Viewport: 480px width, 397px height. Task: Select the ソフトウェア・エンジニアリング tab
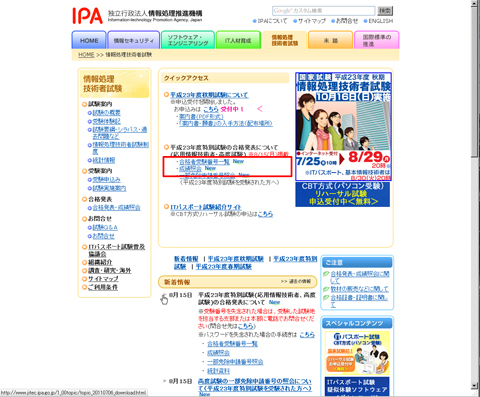tap(188, 40)
